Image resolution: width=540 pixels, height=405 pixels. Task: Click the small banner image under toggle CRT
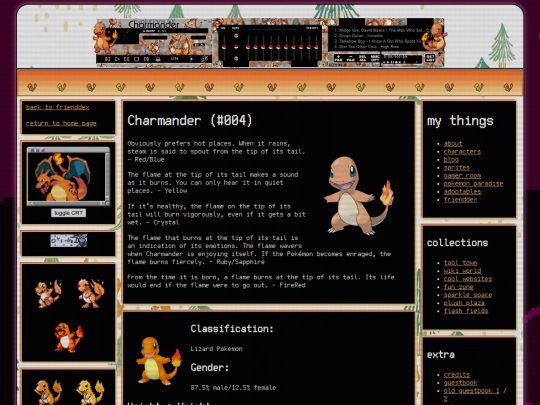tap(69, 241)
